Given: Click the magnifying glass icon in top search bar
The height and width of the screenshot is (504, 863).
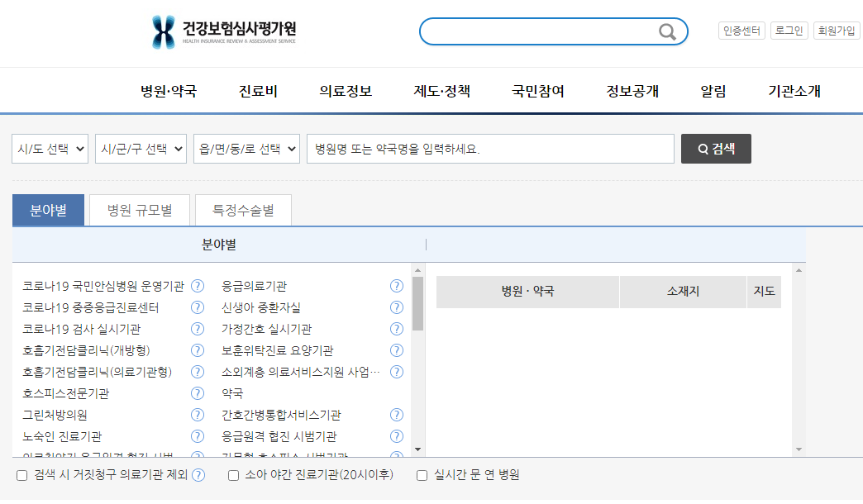Looking at the screenshot, I should (x=666, y=32).
